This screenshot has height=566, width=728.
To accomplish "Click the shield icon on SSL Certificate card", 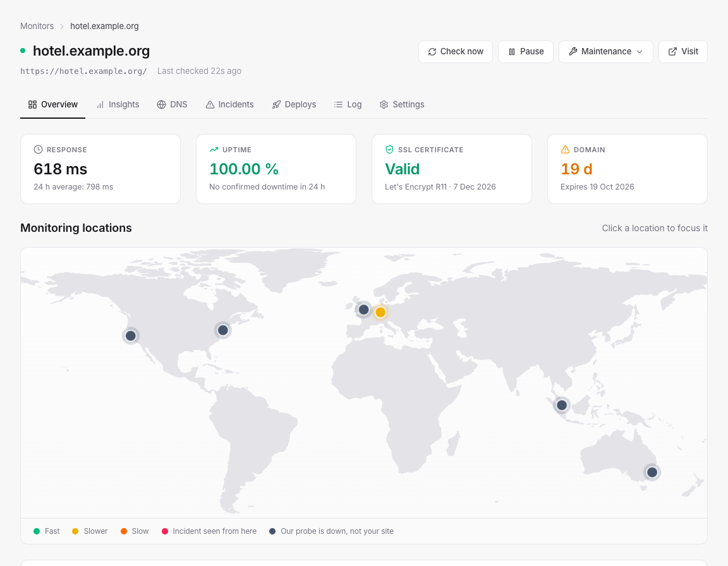I will [389, 149].
